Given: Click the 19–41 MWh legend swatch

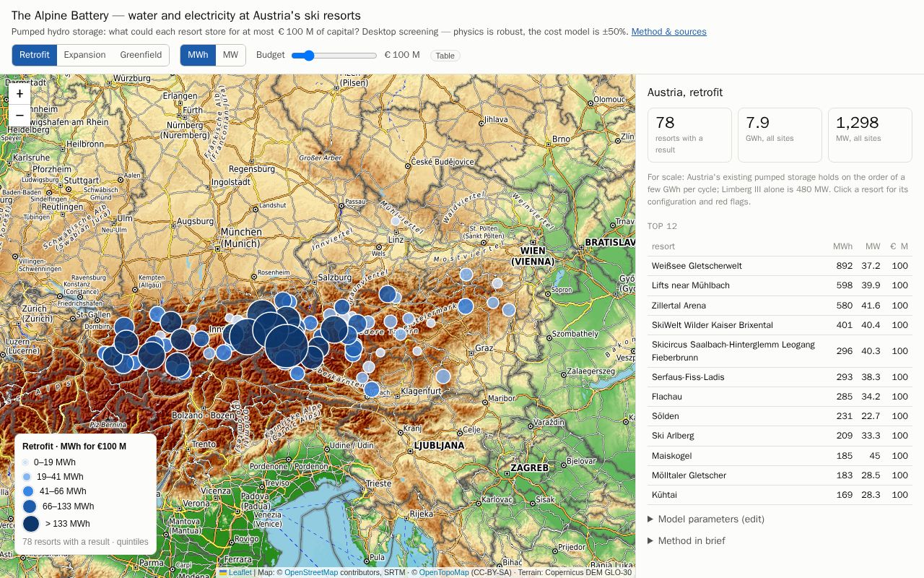Looking at the screenshot, I should pyautogui.click(x=27, y=477).
